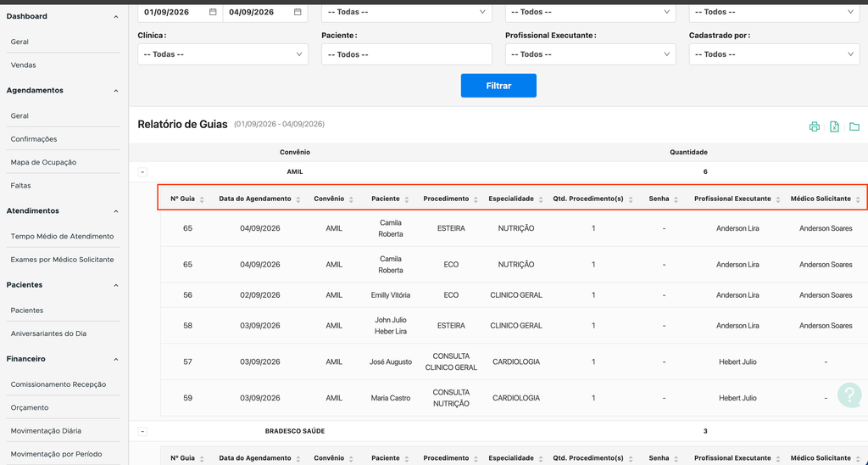Open the Clínica dropdown
868x465 pixels.
coord(223,54)
